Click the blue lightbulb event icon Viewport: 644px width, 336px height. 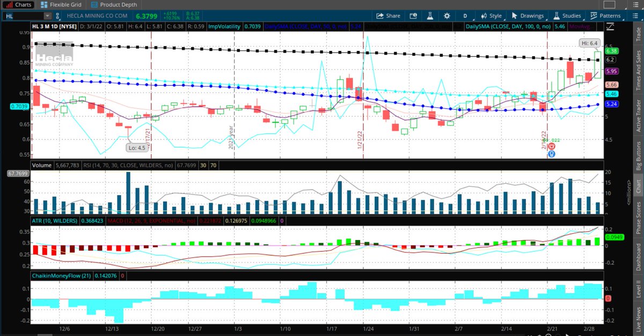[551, 154]
